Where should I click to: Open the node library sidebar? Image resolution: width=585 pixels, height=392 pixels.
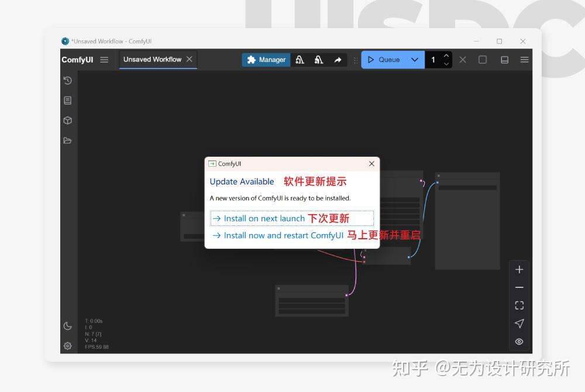[x=67, y=100]
